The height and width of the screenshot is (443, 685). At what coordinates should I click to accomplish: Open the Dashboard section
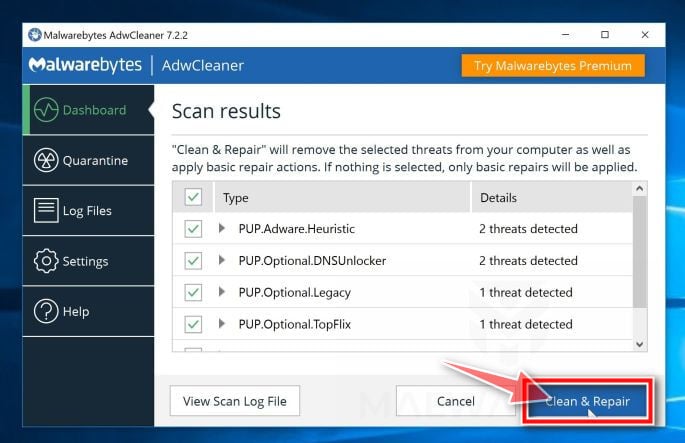(88, 110)
